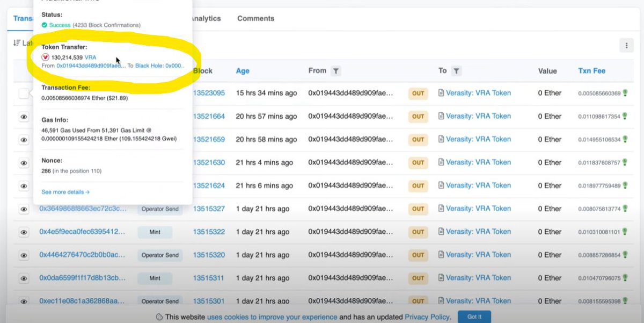
Task: Open the To column filter icon
Action: [456, 71]
